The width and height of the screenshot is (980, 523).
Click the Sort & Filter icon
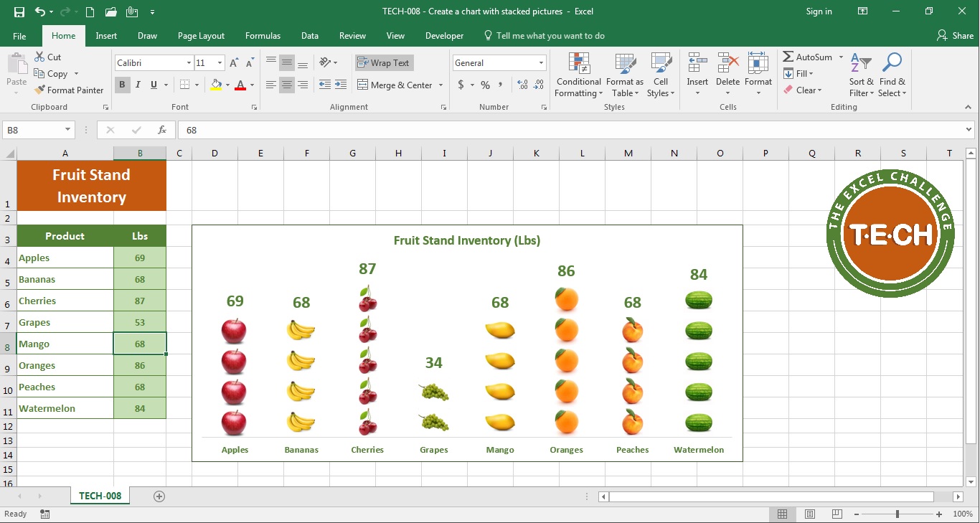click(860, 64)
